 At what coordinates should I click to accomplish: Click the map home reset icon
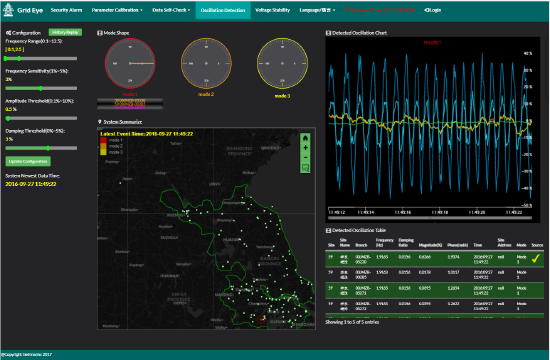tap(305, 138)
